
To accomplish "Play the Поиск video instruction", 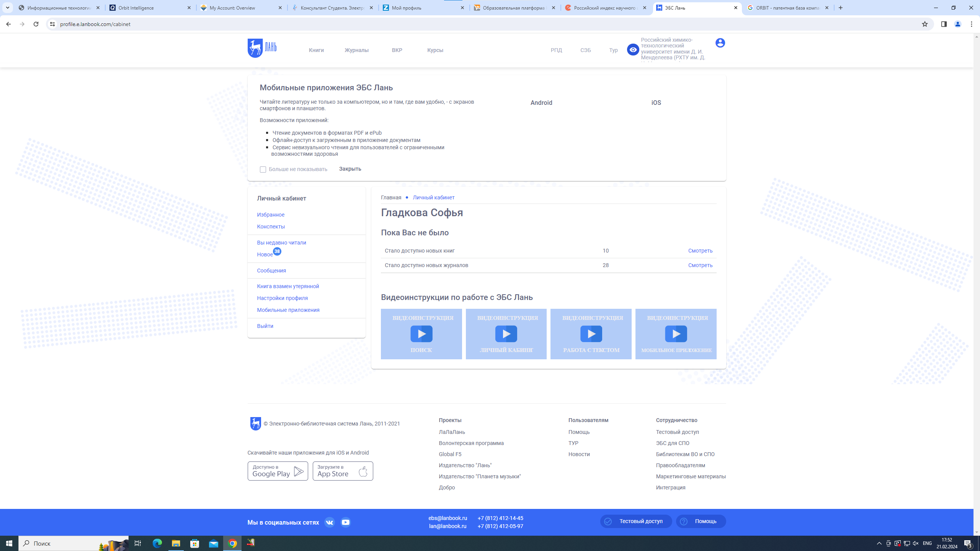I will pos(421,334).
